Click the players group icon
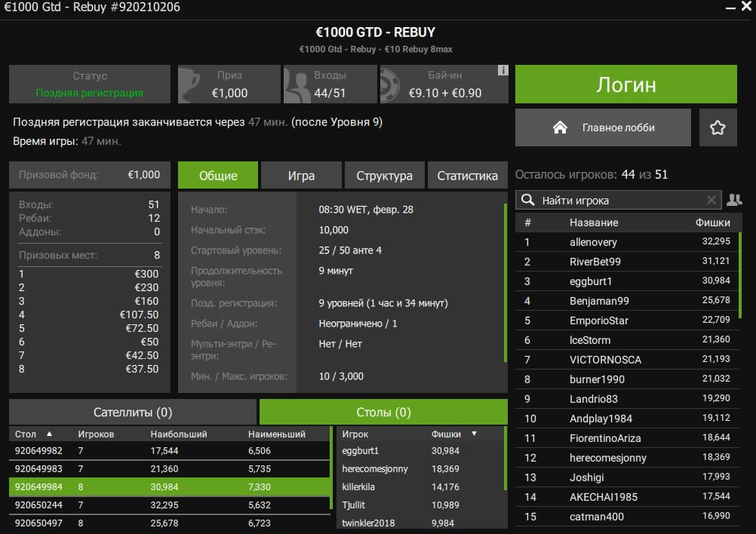Screen dimensions: 756x534 coord(733,200)
